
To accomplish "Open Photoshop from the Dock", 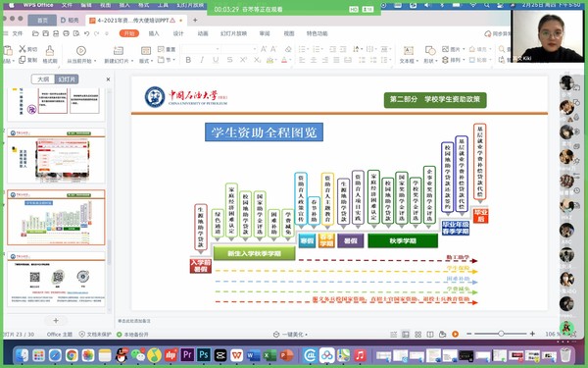I will (204, 354).
